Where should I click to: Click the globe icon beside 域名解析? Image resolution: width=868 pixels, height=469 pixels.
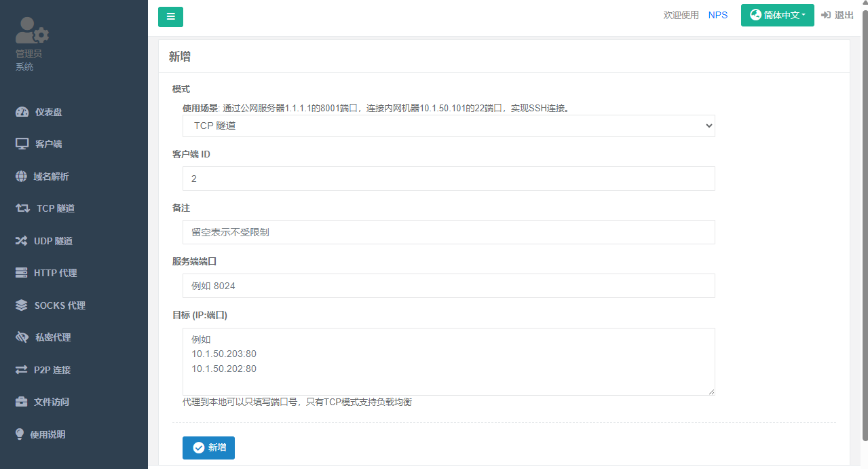pos(21,176)
